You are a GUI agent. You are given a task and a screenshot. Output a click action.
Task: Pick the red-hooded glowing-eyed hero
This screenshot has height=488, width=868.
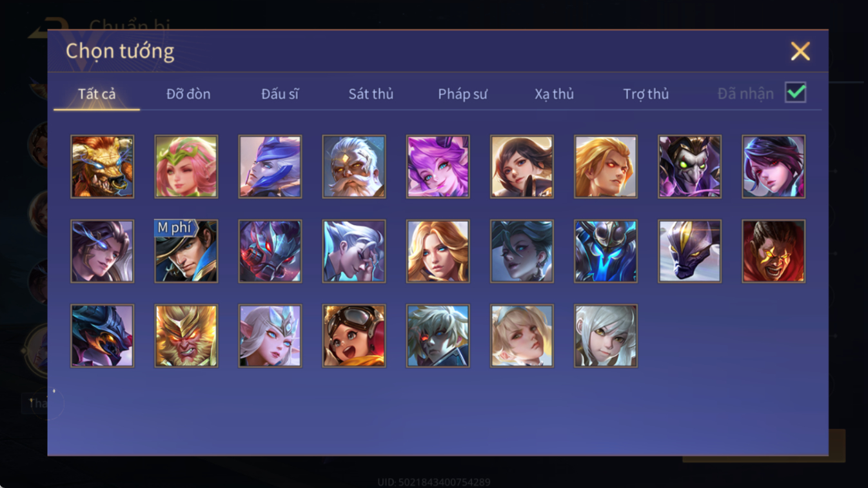coord(773,251)
